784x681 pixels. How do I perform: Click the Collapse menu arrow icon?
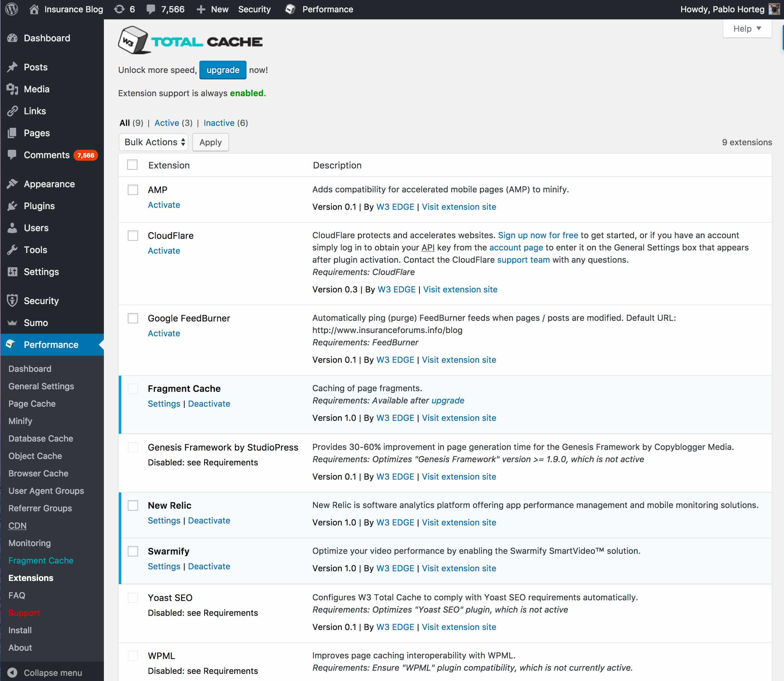click(12, 672)
